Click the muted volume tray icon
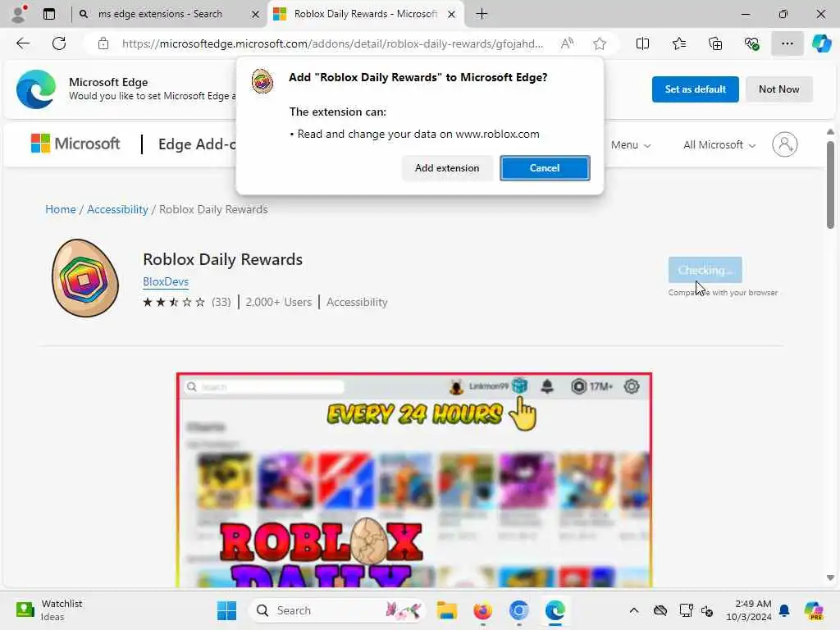Viewport: 840px width, 630px height. [707, 610]
